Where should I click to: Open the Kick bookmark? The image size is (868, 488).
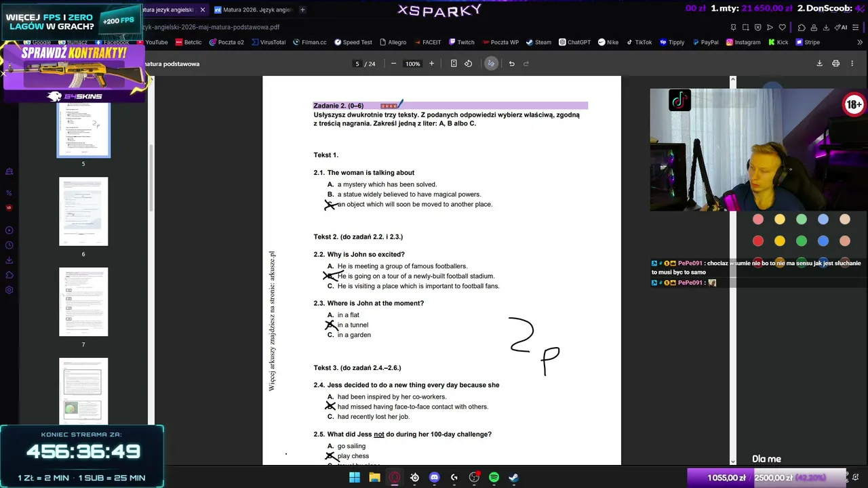[778, 42]
